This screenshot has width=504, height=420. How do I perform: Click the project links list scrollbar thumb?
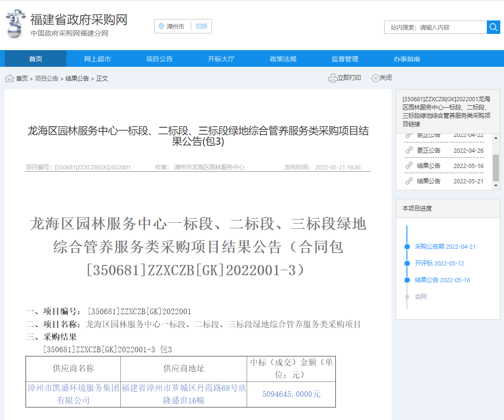pos(496,168)
